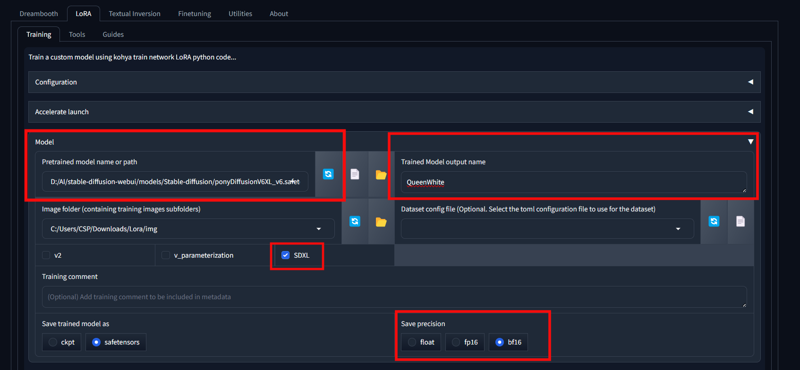Screen dimensions: 800x370
Task: Enable the v_parameterization checkbox
Action: 165,255
